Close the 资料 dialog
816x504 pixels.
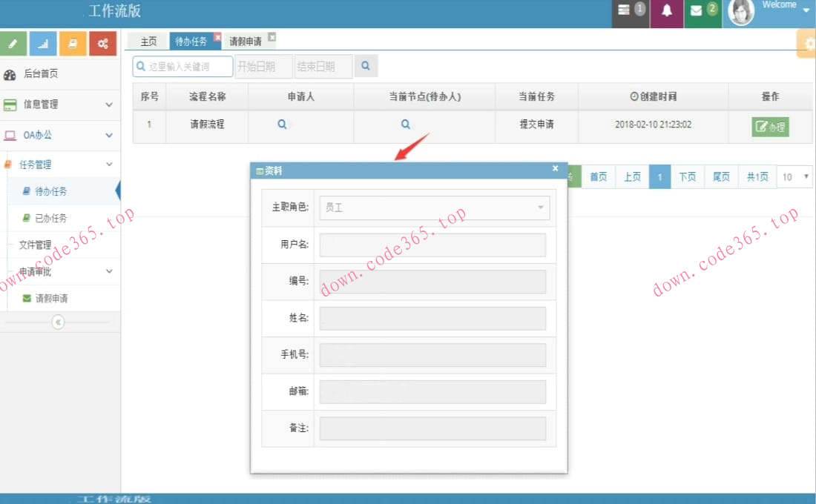pos(555,169)
